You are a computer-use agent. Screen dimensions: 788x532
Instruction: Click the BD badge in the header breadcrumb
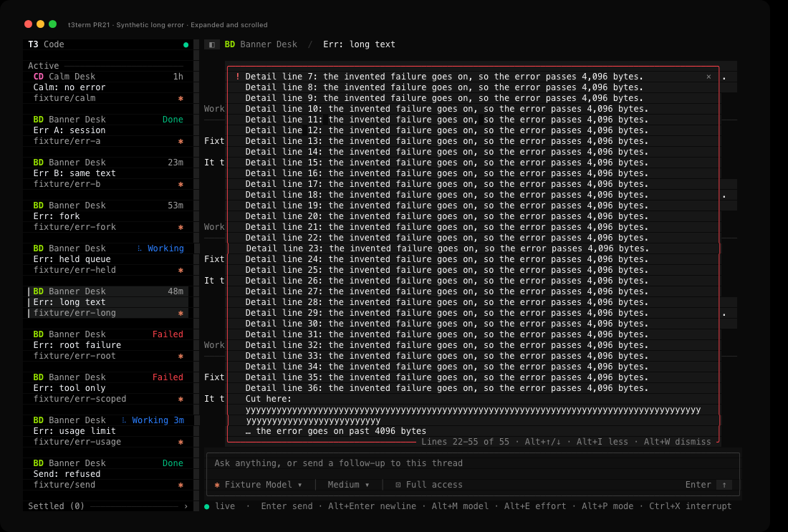coord(230,44)
